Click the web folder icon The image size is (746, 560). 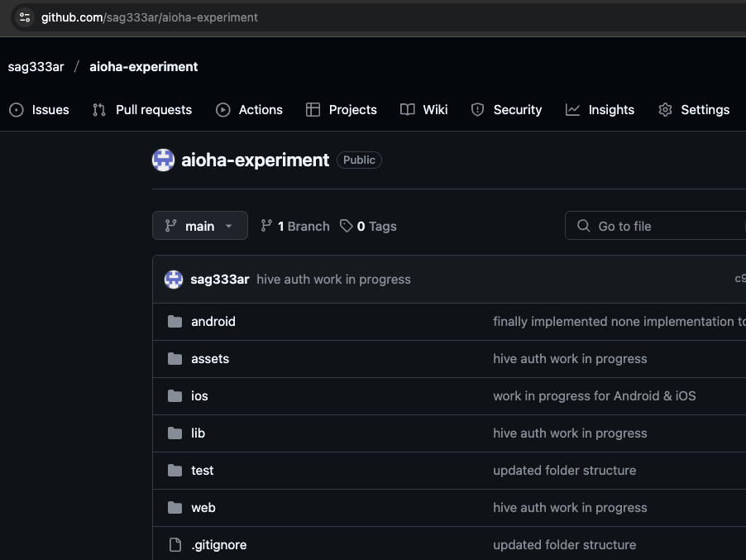(175, 508)
